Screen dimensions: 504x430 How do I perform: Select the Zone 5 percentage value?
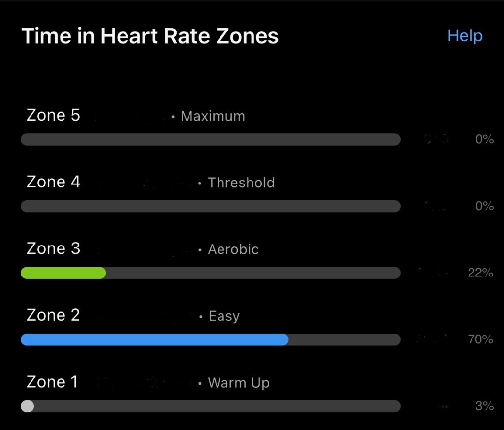point(484,140)
